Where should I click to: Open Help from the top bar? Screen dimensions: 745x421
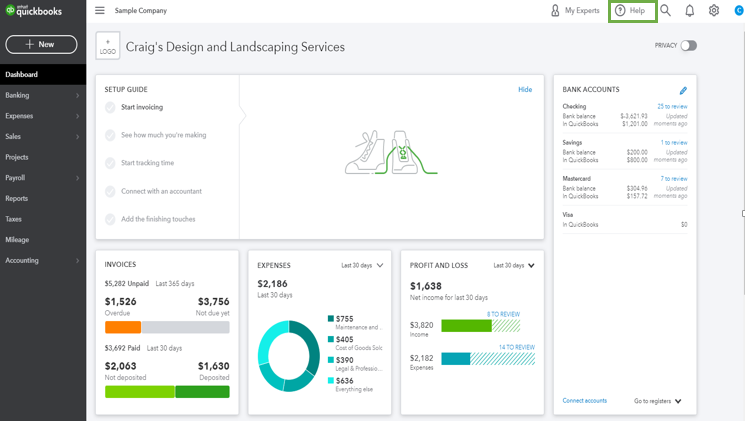click(x=632, y=11)
